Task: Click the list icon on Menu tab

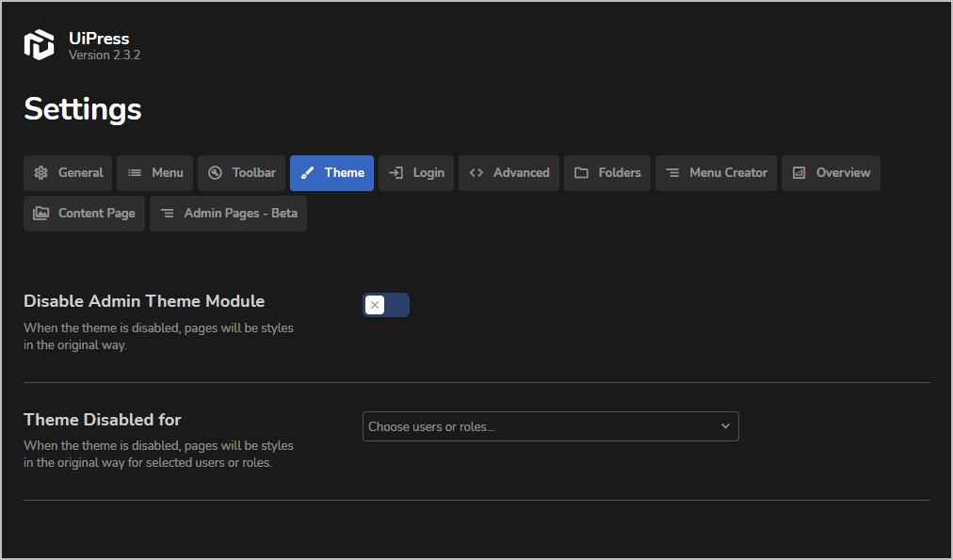Action: pos(135,173)
